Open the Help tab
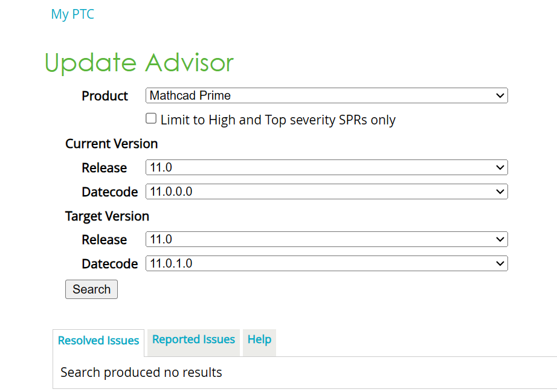The width and height of the screenshot is (557, 392). (x=259, y=339)
